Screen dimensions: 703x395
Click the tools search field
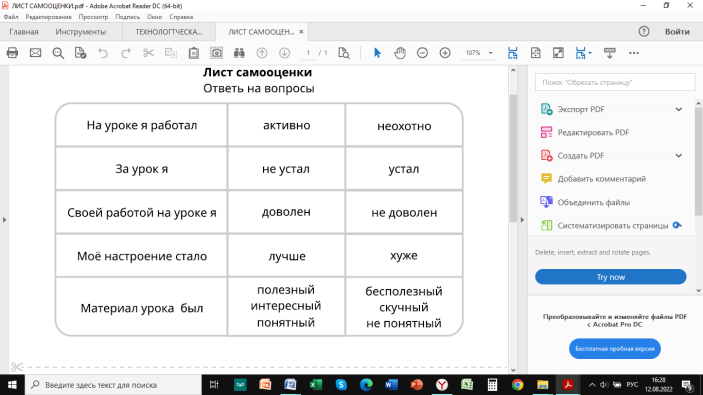point(615,82)
